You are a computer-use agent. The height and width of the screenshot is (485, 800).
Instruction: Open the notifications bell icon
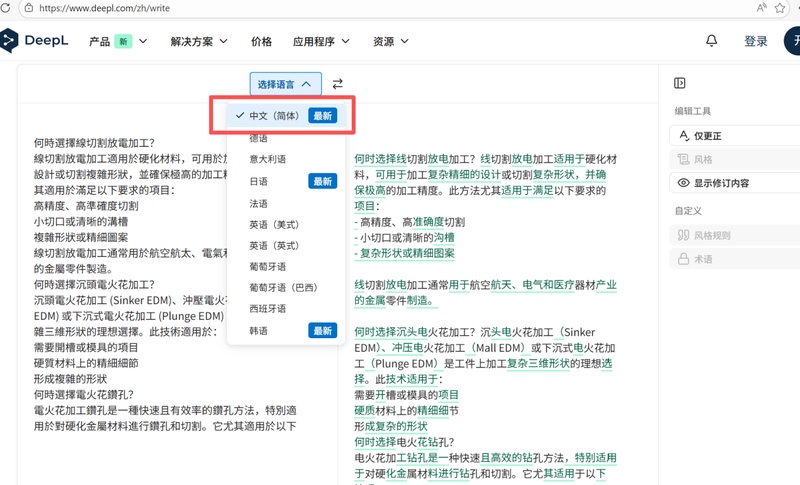712,41
